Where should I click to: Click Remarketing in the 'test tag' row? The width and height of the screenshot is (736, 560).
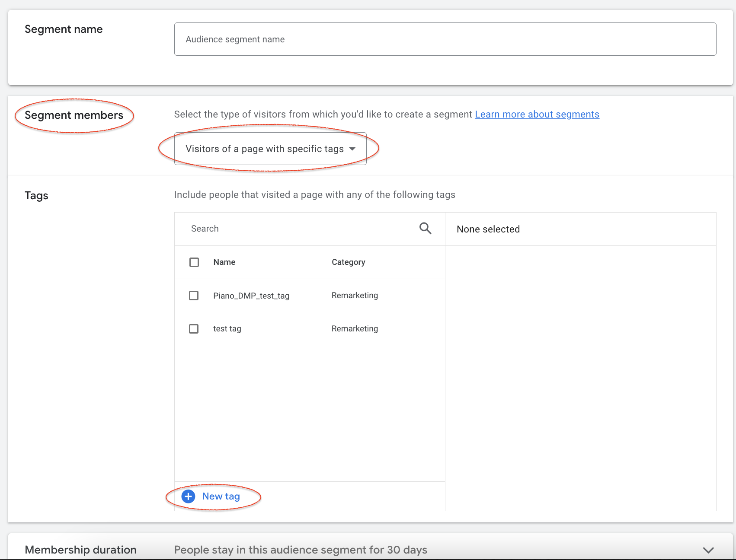tap(355, 329)
